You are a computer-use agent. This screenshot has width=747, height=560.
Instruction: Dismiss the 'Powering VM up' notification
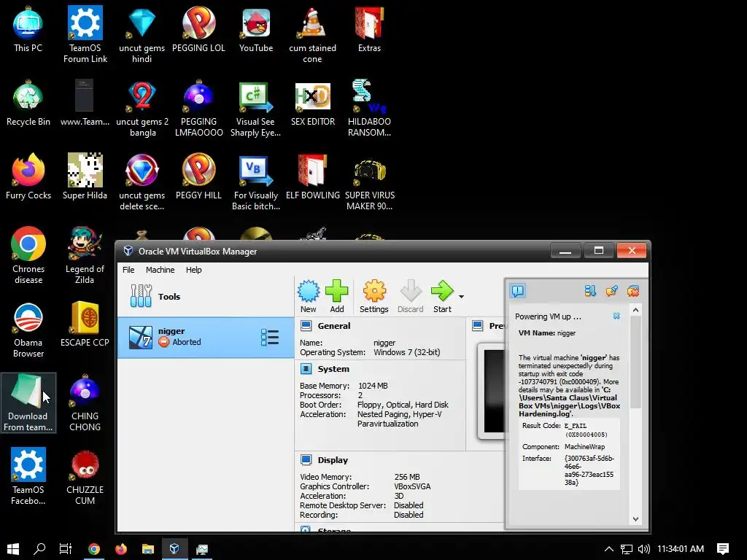(616, 316)
